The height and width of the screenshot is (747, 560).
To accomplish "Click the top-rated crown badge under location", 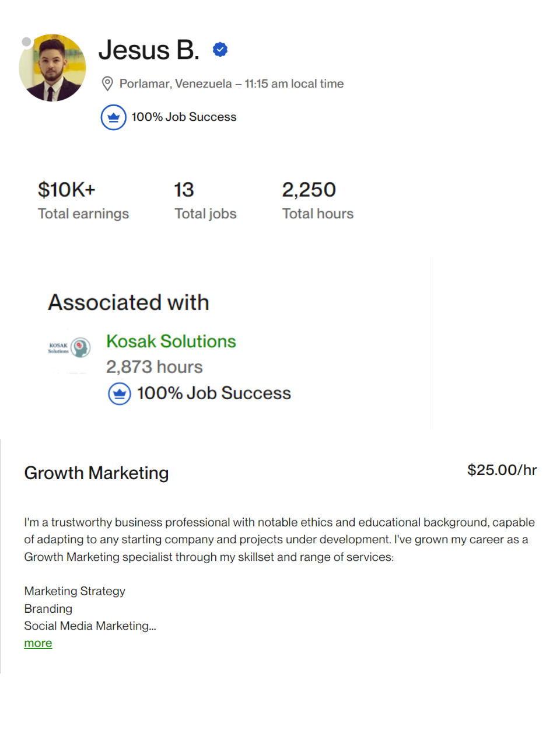I will pyautogui.click(x=113, y=117).
